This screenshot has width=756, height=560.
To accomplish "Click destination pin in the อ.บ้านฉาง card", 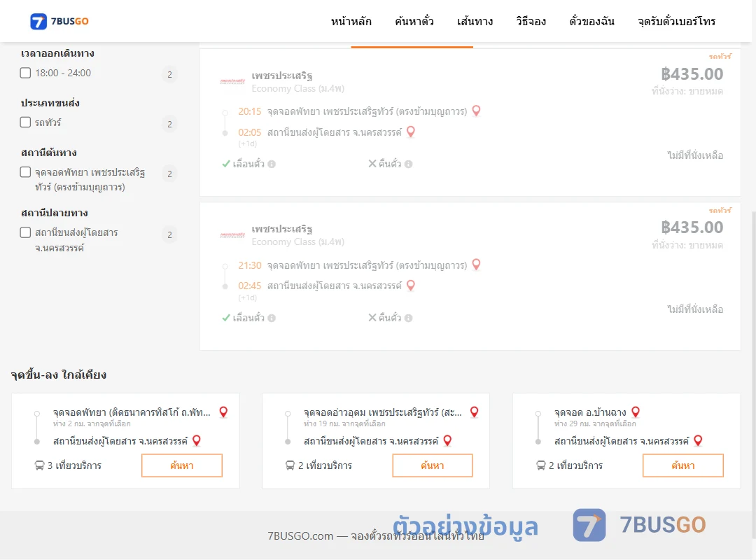I will tap(698, 440).
